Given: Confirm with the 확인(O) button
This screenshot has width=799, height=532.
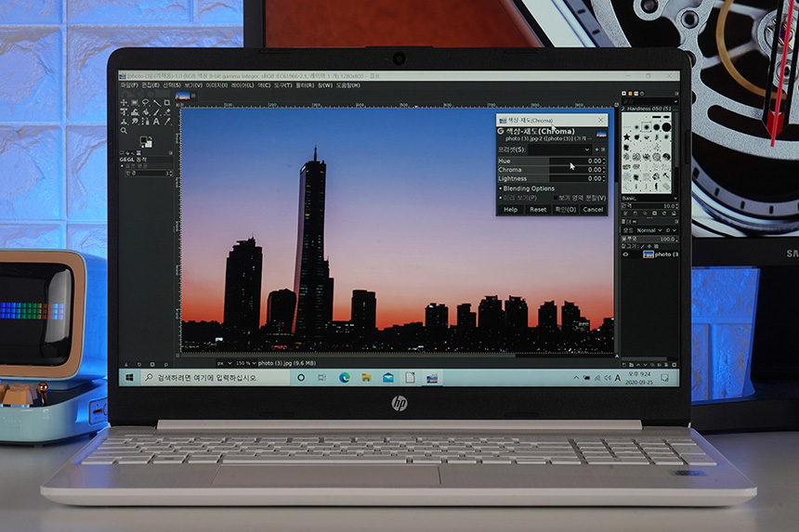Looking at the screenshot, I should (566, 210).
